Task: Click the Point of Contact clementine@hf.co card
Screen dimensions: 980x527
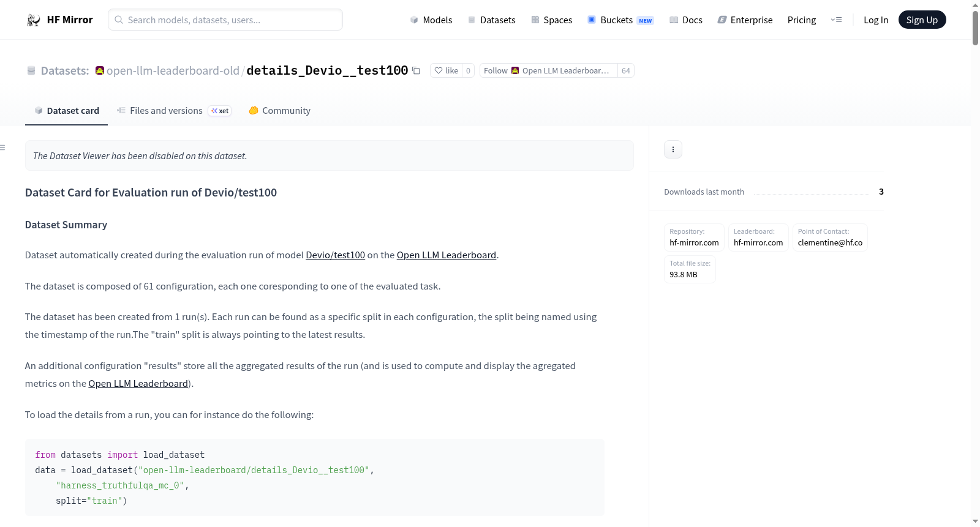Action: tap(830, 237)
